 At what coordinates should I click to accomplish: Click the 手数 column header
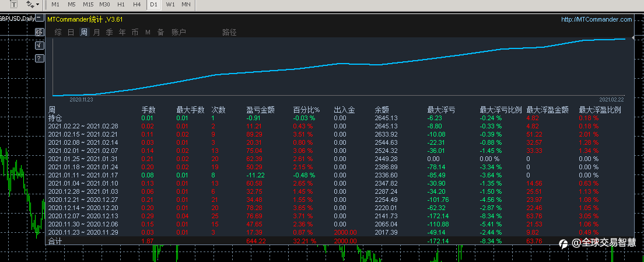point(149,110)
